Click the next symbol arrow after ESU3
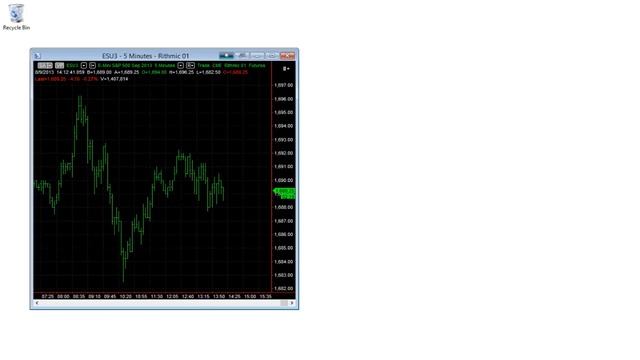Image resolution: width=640 pixels, height=360 pixels. [x=92, y=65]
